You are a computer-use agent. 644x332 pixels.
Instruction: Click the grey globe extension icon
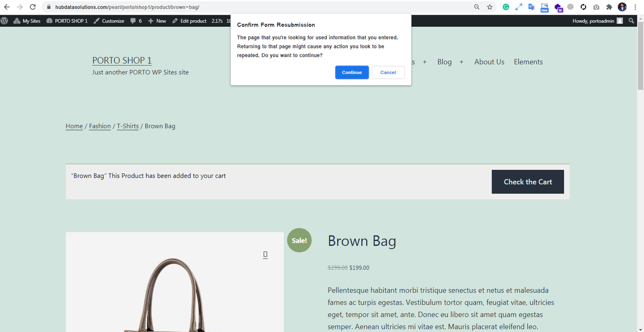pyautogui.click(x=571, y=7)
